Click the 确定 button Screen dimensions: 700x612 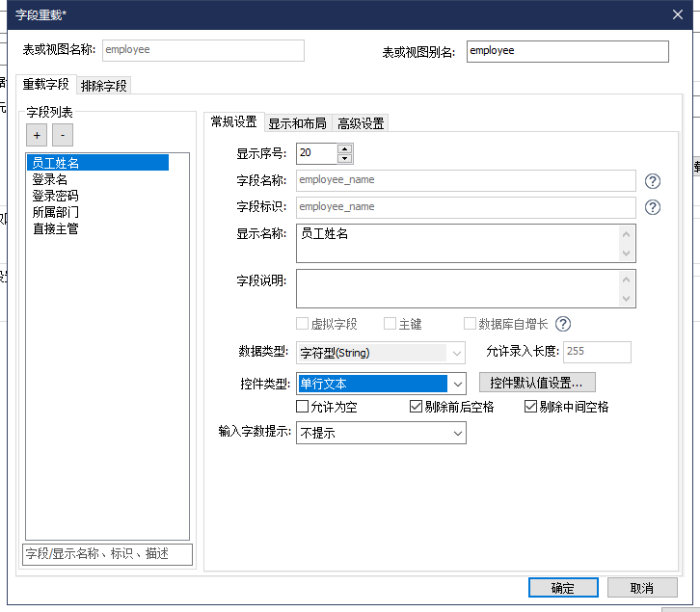562,588
